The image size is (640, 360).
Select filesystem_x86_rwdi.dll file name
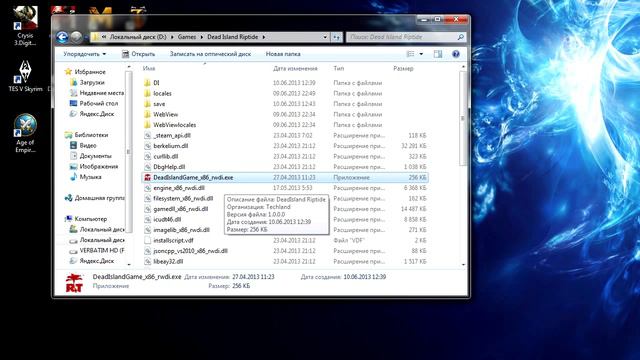click(x=183, y=199)
